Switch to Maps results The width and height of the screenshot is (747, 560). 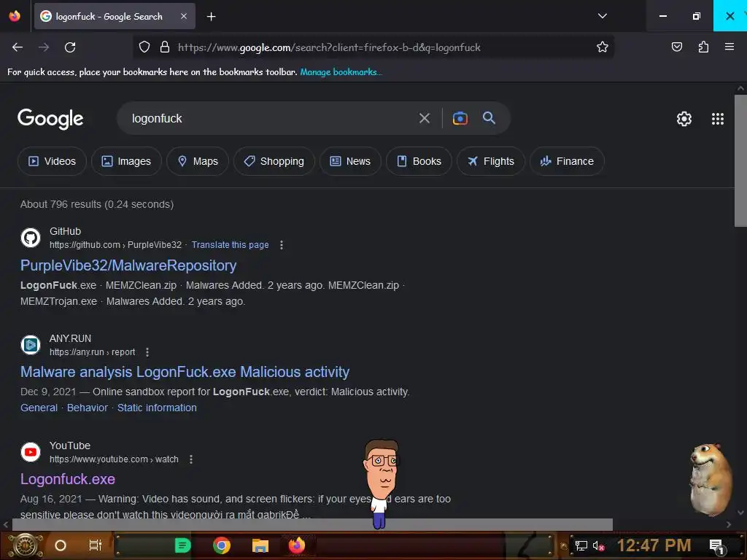(198, 161)
